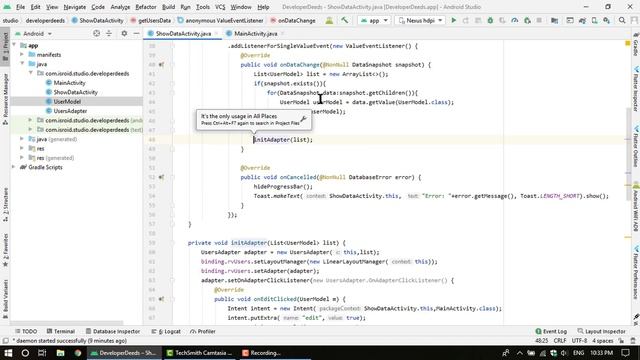
Task: Start debugging with the bug icon
Action: point(490,20)
